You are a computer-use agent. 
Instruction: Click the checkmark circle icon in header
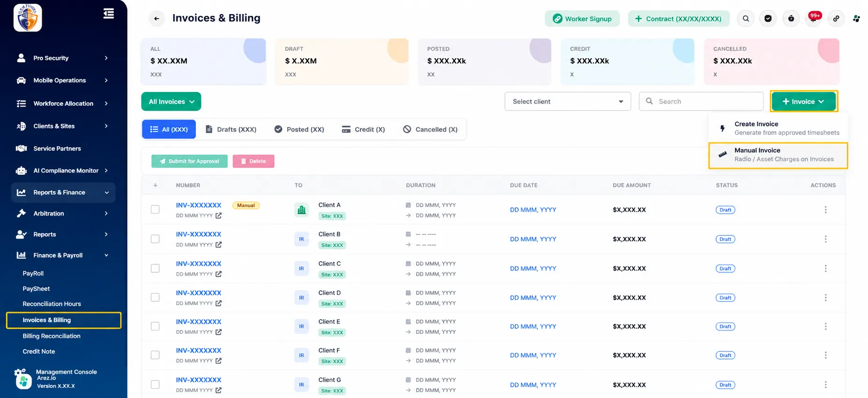click(768, 19)
